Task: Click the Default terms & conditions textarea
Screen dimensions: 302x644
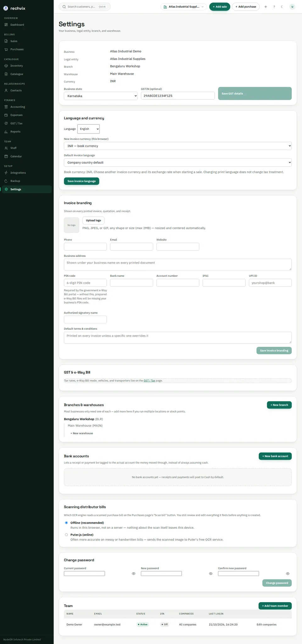Action: click(178, 338)
